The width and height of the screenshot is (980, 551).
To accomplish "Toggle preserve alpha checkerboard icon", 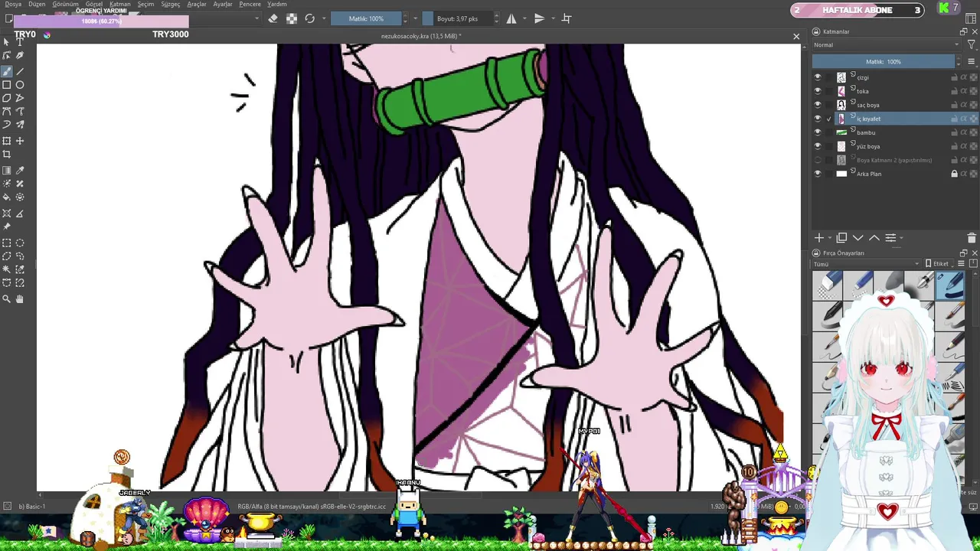I will (x=292, y=18).
